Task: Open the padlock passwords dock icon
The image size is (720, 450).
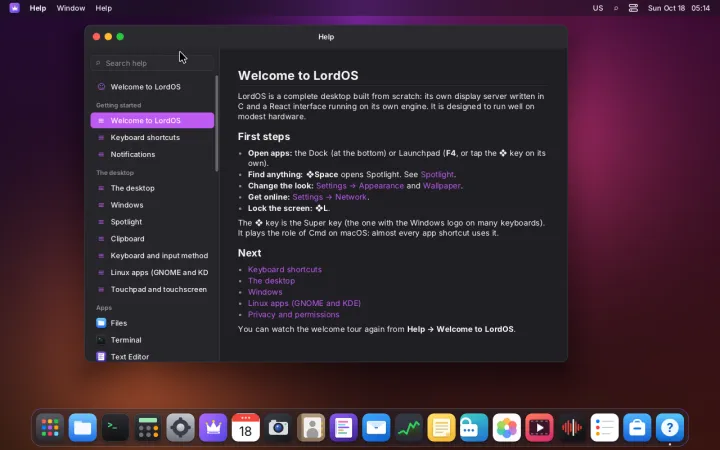Action: (x=474, y=428)
